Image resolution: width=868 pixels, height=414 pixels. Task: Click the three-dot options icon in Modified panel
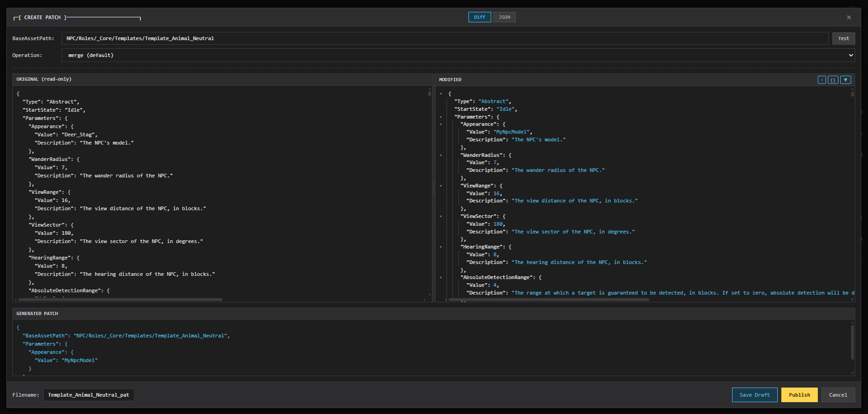(x=821, y=80)
